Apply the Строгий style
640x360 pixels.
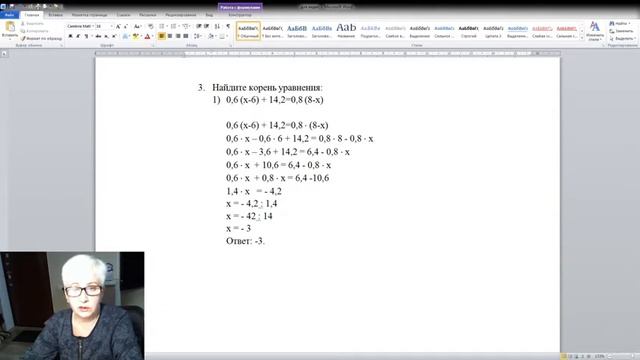[x=469, y=31]
